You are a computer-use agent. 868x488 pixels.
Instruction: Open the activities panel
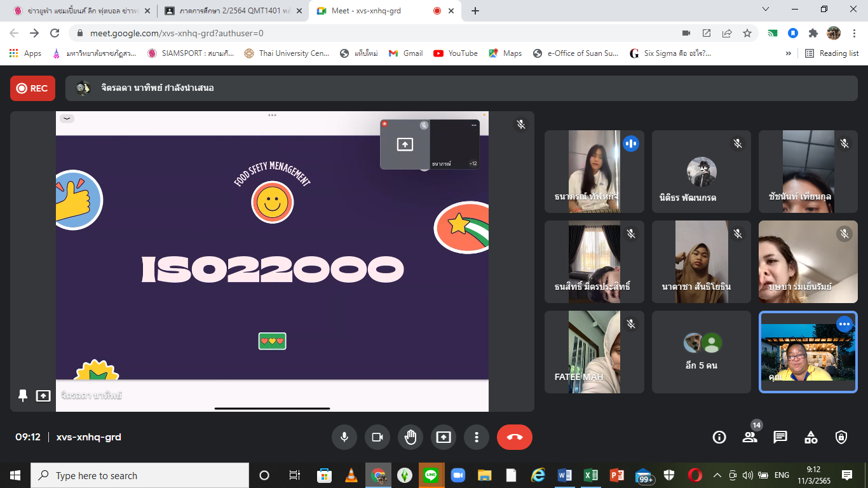[x=811, y=437]
